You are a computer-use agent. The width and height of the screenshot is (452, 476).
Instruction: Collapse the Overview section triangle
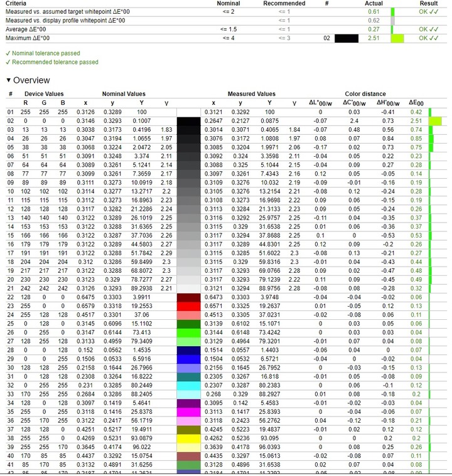9,80
